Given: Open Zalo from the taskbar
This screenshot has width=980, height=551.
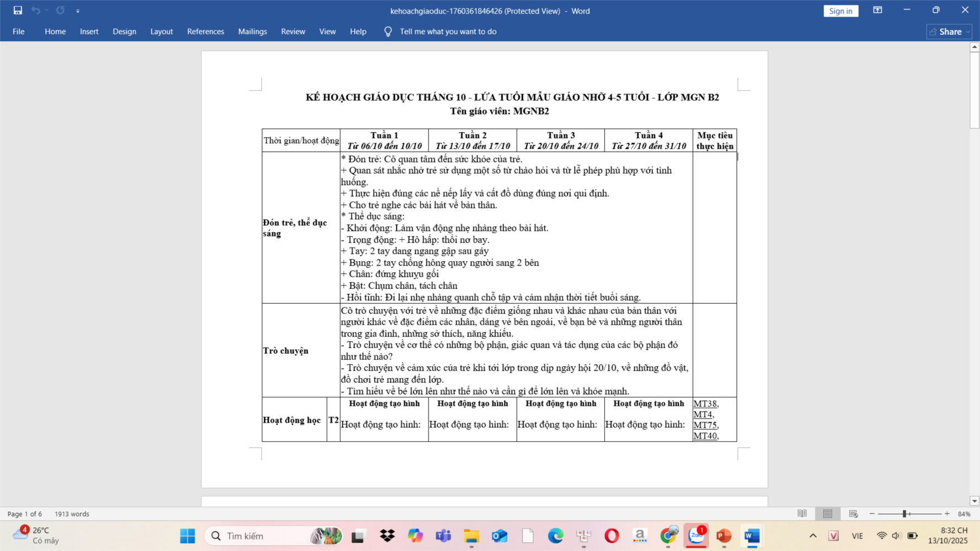Looking at the screenshot, I should pyautogui.click(x=696, y=536).
